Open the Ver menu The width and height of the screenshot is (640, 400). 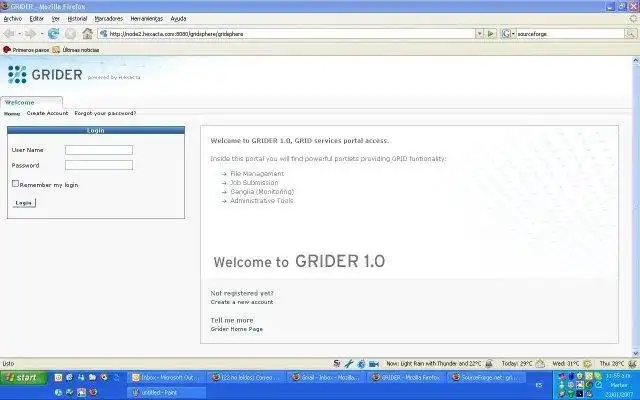coord(56,19)
